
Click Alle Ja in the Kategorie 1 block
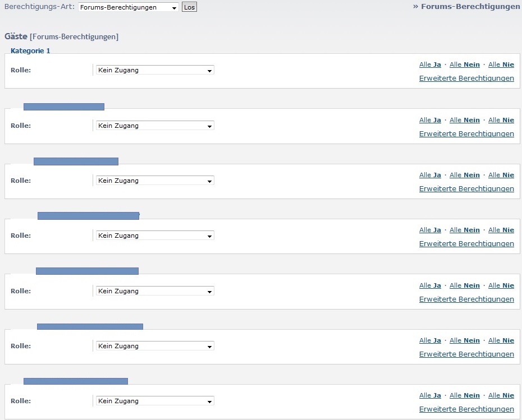point(430,65)
